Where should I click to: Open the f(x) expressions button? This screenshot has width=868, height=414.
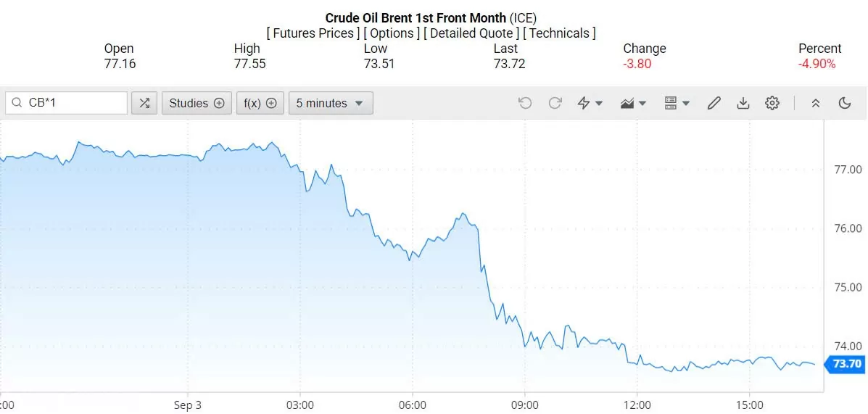point(260,103)
